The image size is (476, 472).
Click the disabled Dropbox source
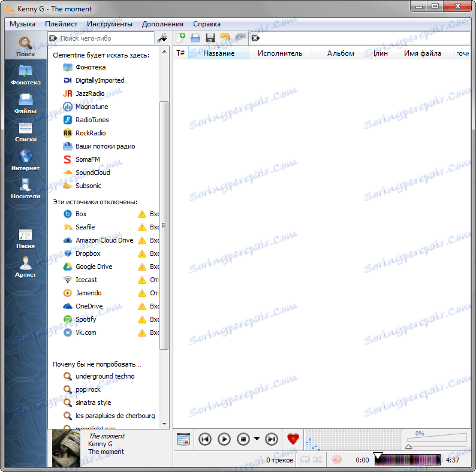point(82,253)
